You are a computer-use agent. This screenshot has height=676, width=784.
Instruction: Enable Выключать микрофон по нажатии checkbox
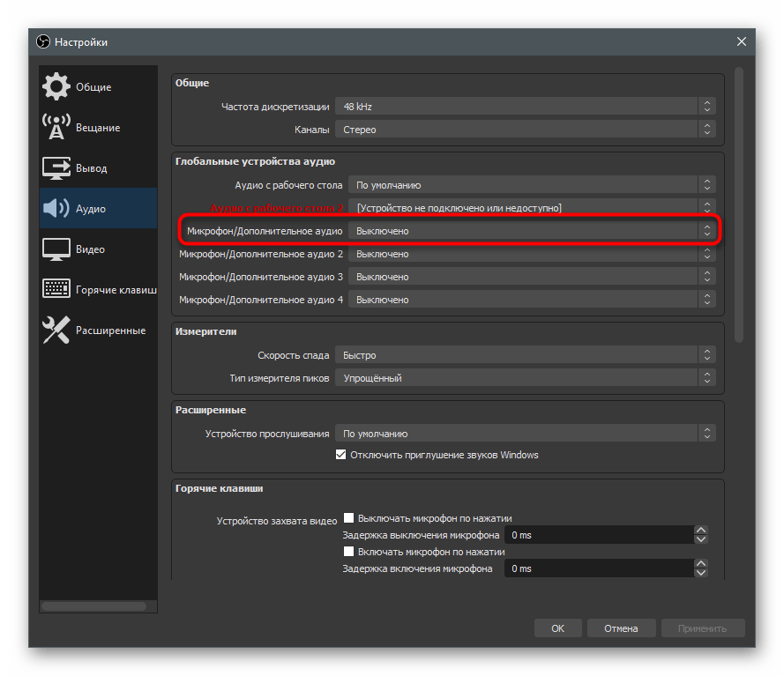pyautogui.click(x=349, y=518)
